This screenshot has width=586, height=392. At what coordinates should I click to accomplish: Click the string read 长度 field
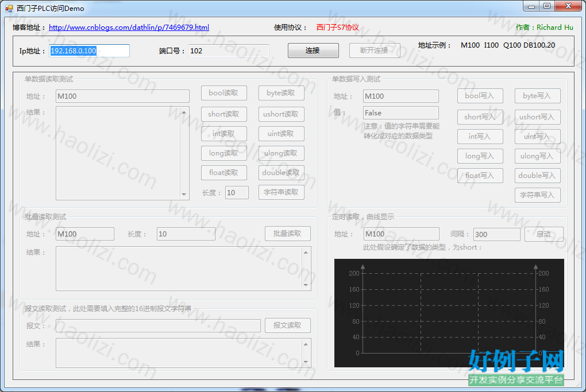click(x=237, y=193)
